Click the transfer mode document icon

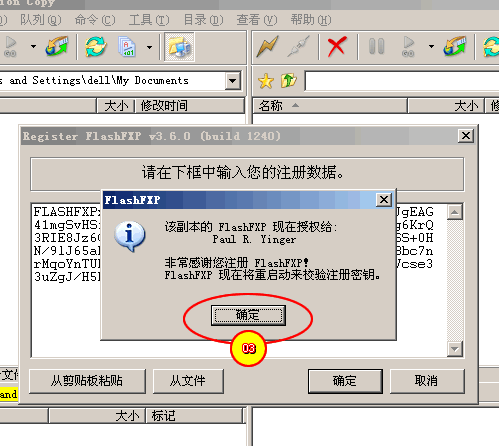tap(127, 47)
